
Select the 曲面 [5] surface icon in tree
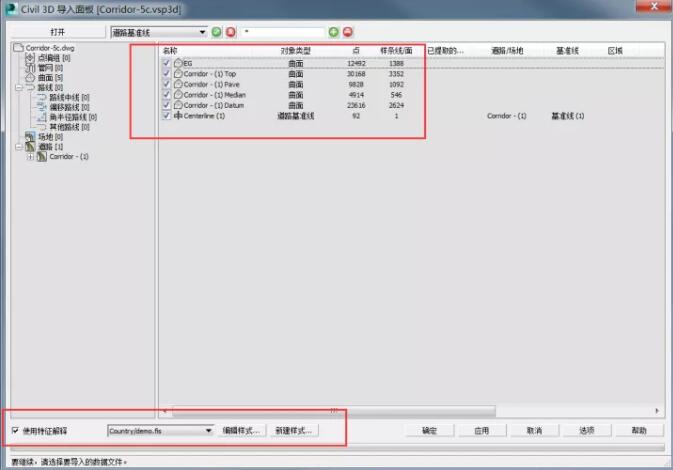(30, 78)
